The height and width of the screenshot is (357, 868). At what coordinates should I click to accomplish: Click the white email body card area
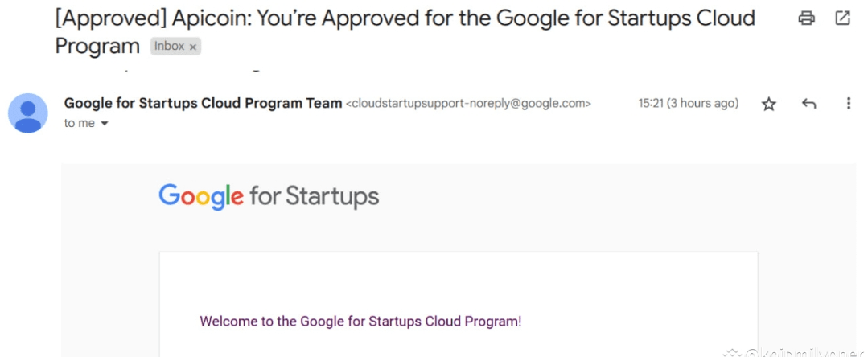click(459, 281)
